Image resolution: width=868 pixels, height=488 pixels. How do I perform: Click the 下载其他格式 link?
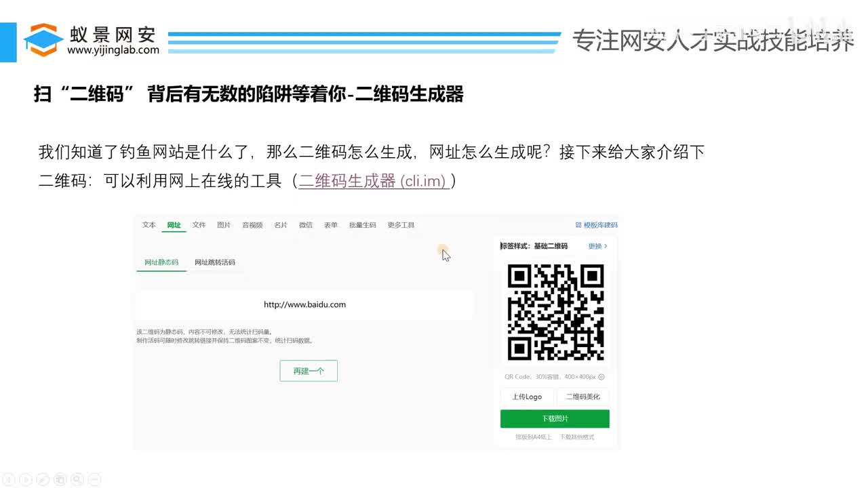(x=576, y=437)
